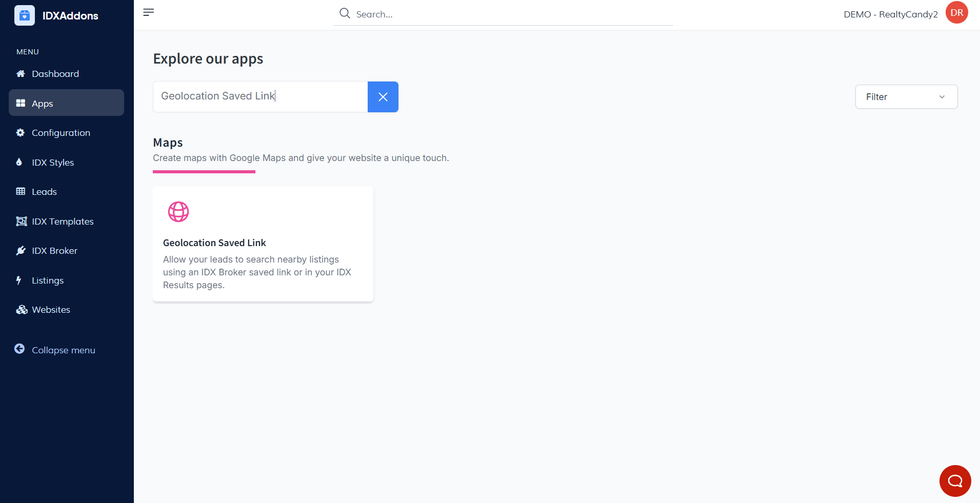
Task: Click the Collapse menu arrow icon
Action: click(x=19, y=349)
